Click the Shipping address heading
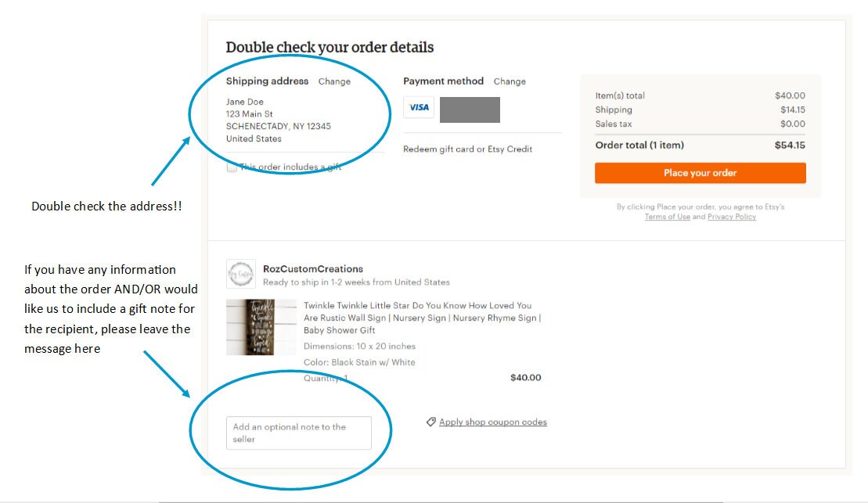The width and height of the screenshot is (868, 503). click(x=267, y=81)
